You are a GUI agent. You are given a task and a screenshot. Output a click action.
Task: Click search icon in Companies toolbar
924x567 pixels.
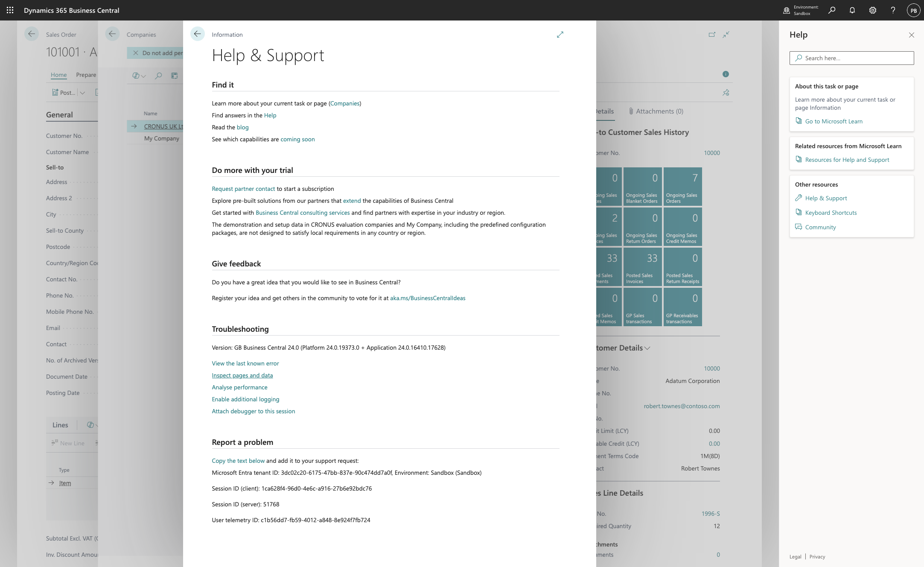point(158,76)
